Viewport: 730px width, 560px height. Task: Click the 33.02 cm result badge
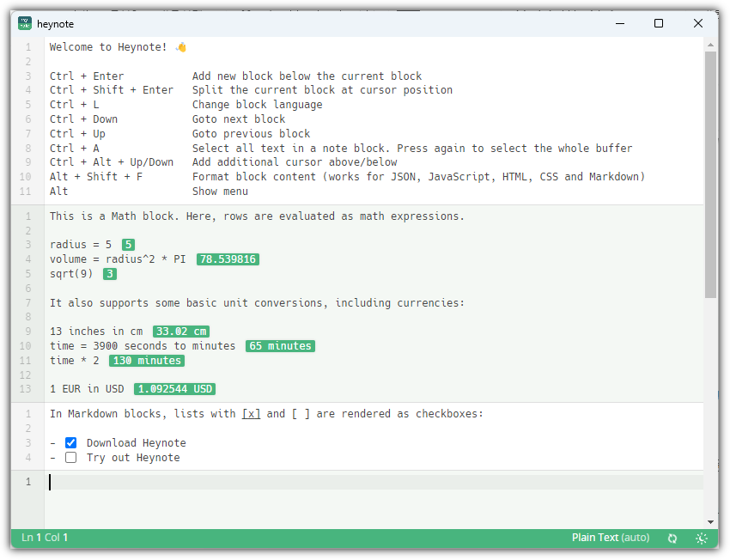pyautogui.click(x=181, y=332)
